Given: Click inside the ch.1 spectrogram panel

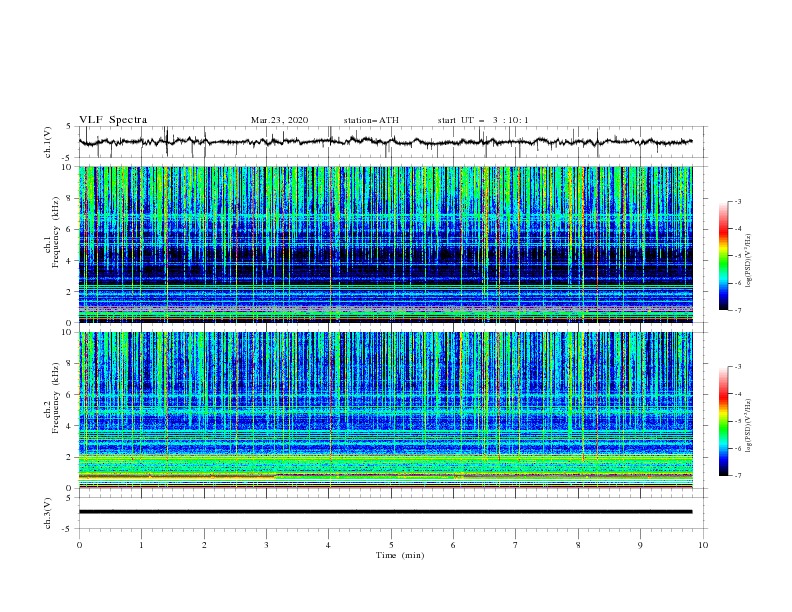Looking at the screenshot, I should pyautogui.click(x=385, y=244).
